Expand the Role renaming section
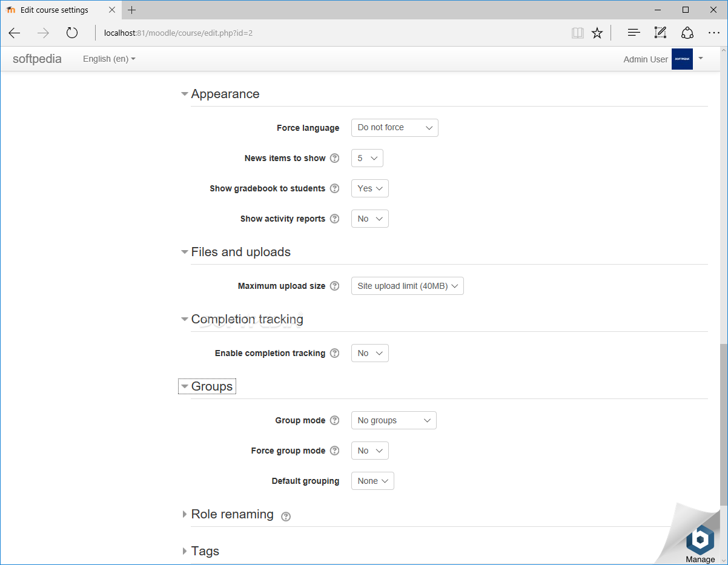This screenshot has height=565, width=728. point(228,514)
